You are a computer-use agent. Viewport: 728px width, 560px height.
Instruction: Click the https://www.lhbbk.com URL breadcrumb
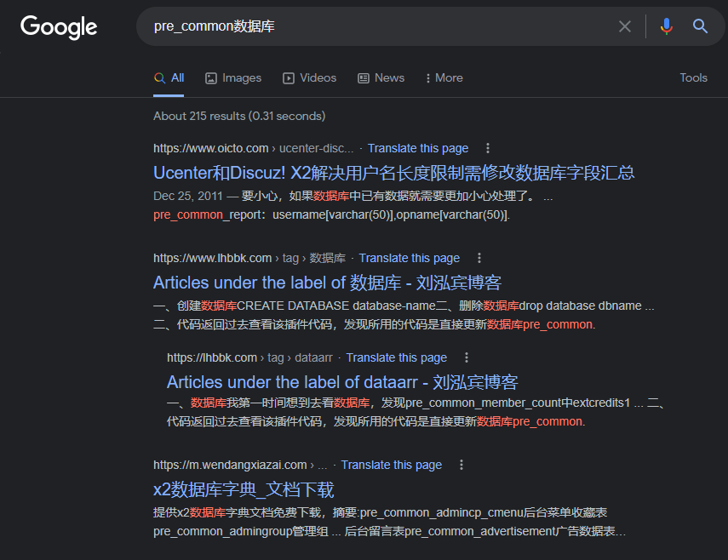(249, 258)
